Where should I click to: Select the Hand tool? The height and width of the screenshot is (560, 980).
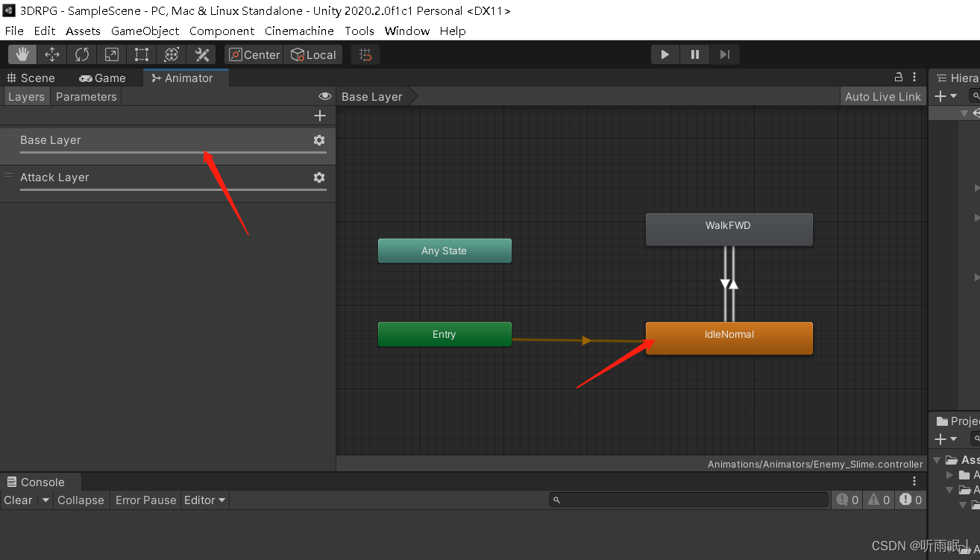[x=22, y=54]
